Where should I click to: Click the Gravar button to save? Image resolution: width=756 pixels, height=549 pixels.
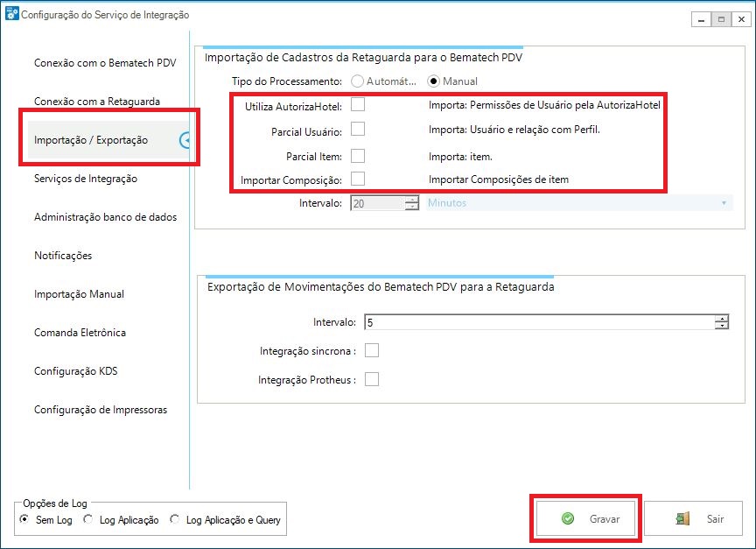click(585, 518)
